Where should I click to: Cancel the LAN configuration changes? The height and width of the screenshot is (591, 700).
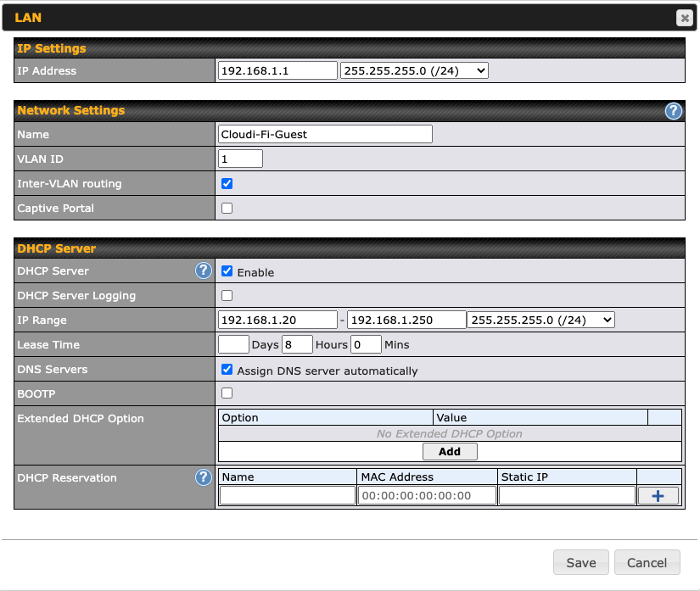pyautogui.click(x=647, y=562)
